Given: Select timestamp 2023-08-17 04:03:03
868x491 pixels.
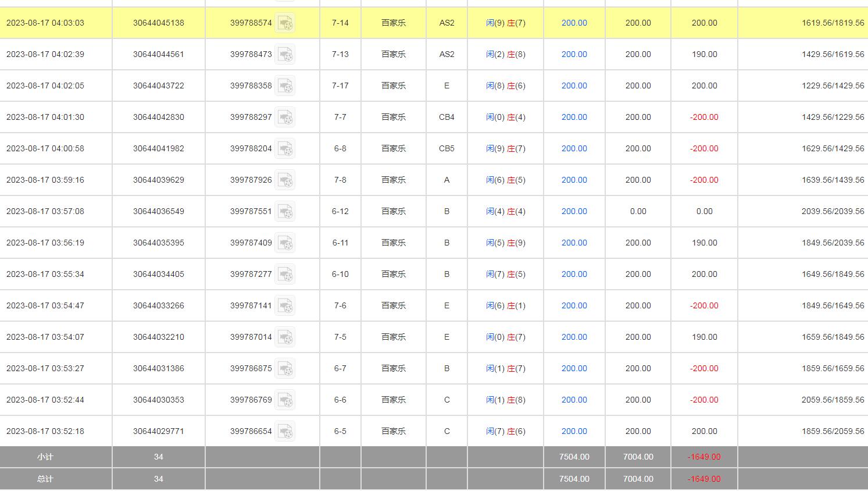Looking at the screenshot, I should click(x=45, y=23).
